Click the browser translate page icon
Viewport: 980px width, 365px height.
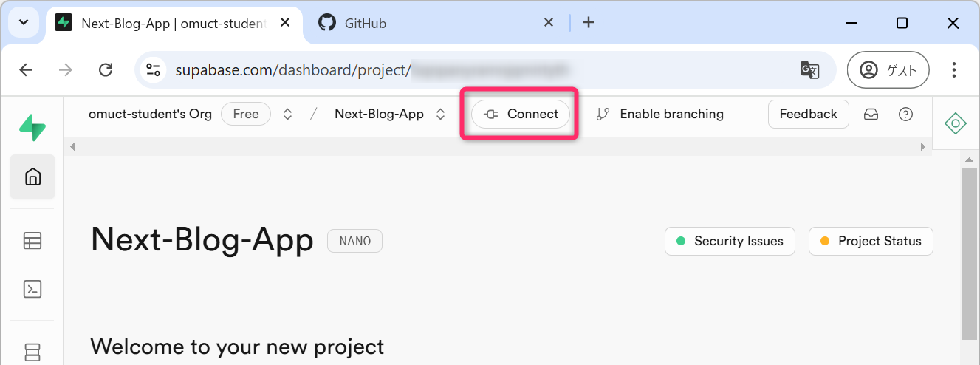point(810,70)
